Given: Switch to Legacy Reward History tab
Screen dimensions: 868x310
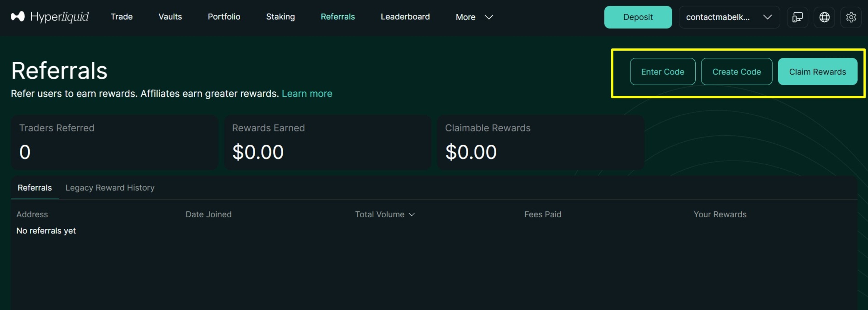Looking at the screenshot, I should point(110,187).
